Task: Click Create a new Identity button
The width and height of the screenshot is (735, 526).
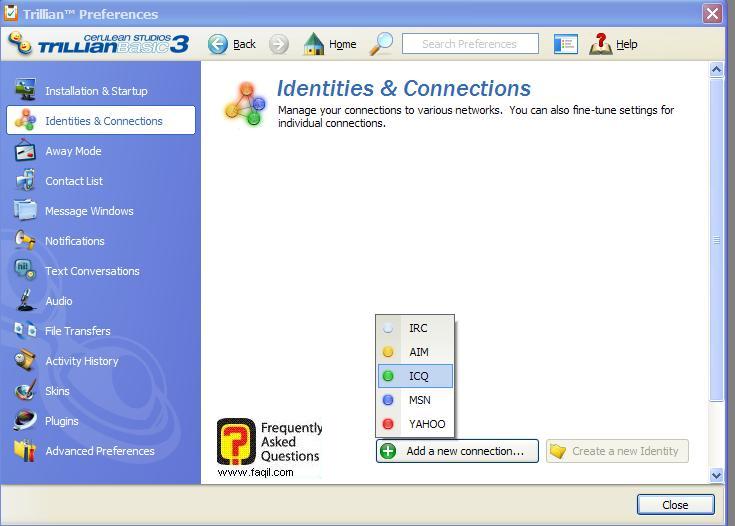Action: coord(616,451)
